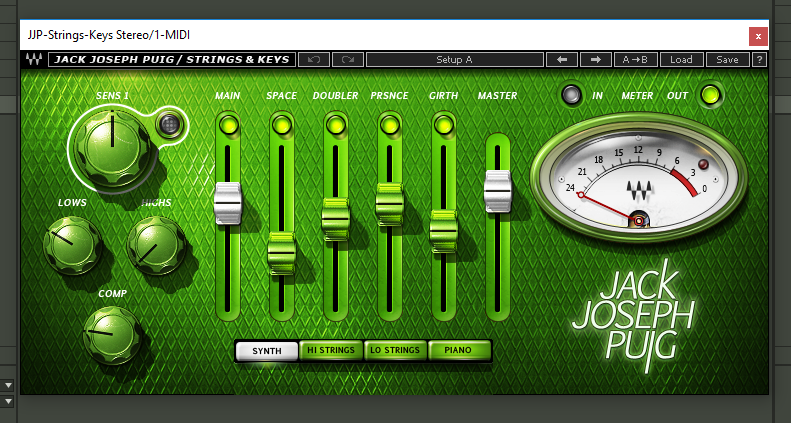The image size is (791, 423).
Task: Click the MASTER fader handle
Action: pyautogui.click(x=498, y=192)
